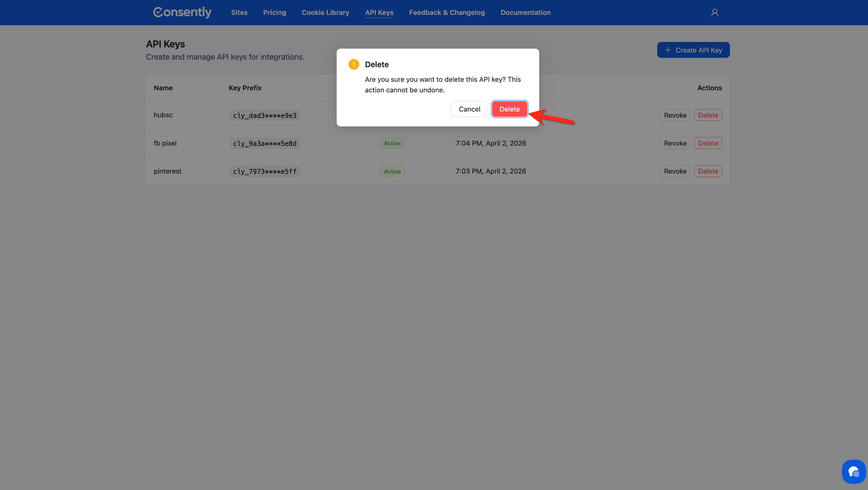Screen dimensions: 868x490
Task: Click the Key Prefix column header
Action: pos(245,88)
